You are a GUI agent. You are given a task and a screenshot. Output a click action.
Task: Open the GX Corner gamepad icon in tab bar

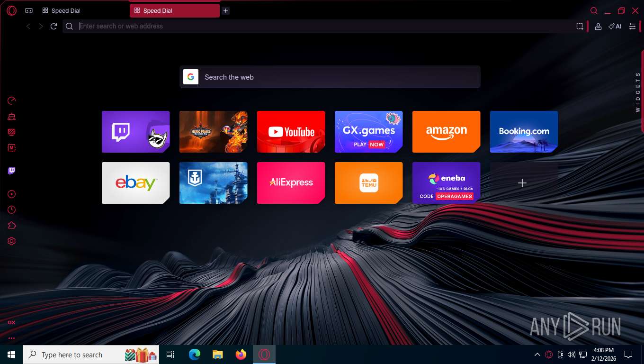pyautogui.click(x=29, y=10)
